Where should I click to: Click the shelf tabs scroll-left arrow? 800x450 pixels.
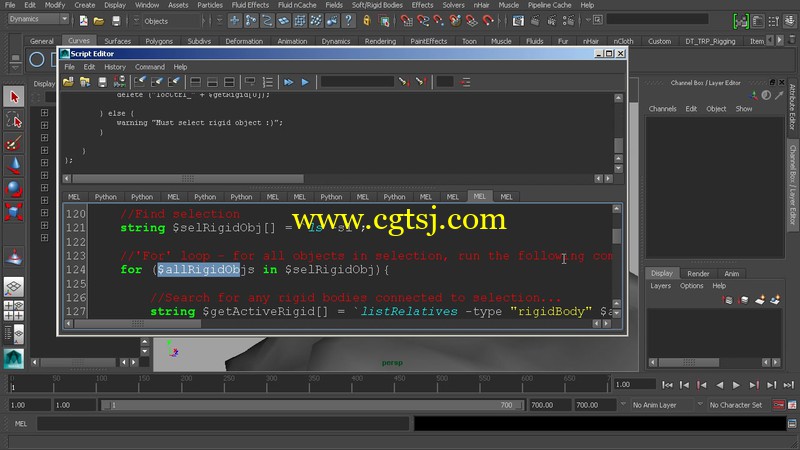(x=770, y=40)
